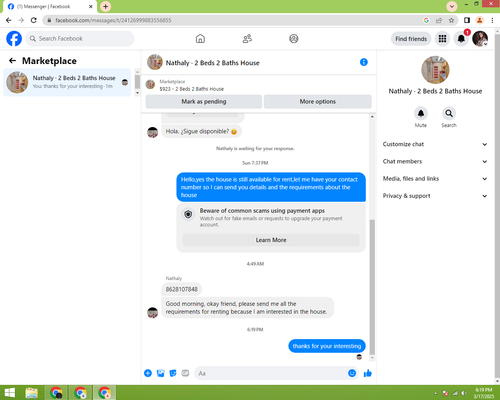Open the $923 - 2 Beds 2 Baths House listing
The width and height of the screenshot is (500, 400).
click(192, 89)
